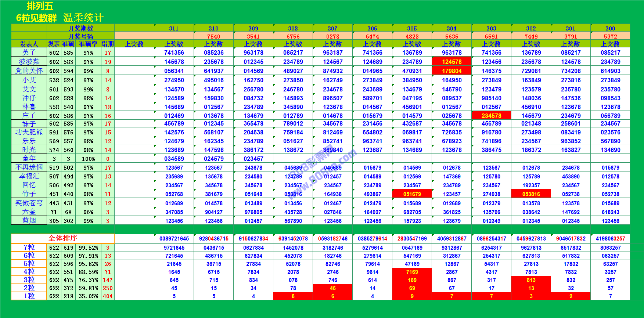
Task: Select the period 311 column header
Action: pyautogui.click(x=174, y=28)
